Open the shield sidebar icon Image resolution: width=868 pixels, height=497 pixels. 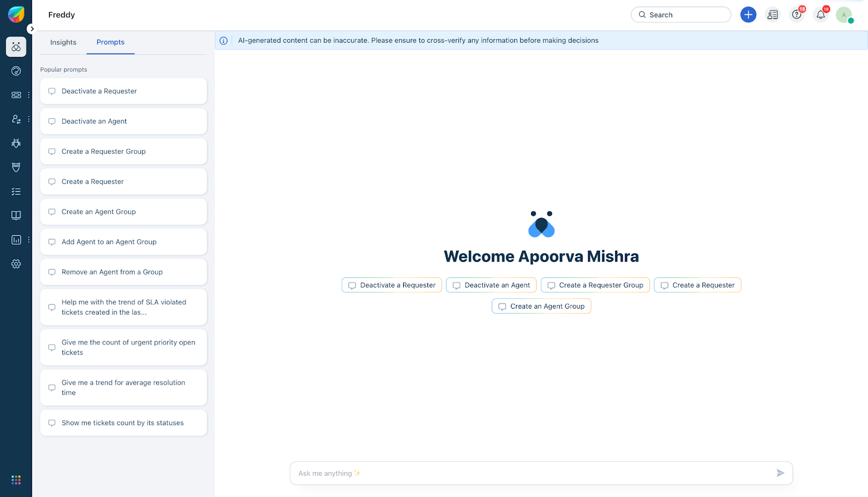[x=16, y=167]
